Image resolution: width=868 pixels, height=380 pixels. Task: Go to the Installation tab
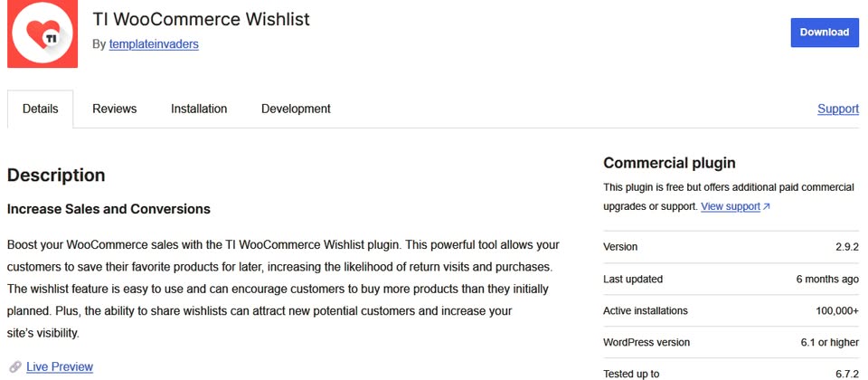[x=199, y=109]
